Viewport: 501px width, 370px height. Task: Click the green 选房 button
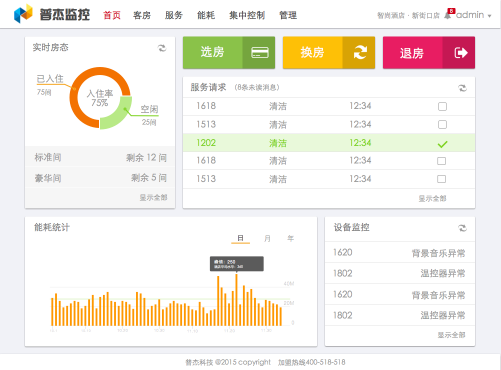(229, 53)
